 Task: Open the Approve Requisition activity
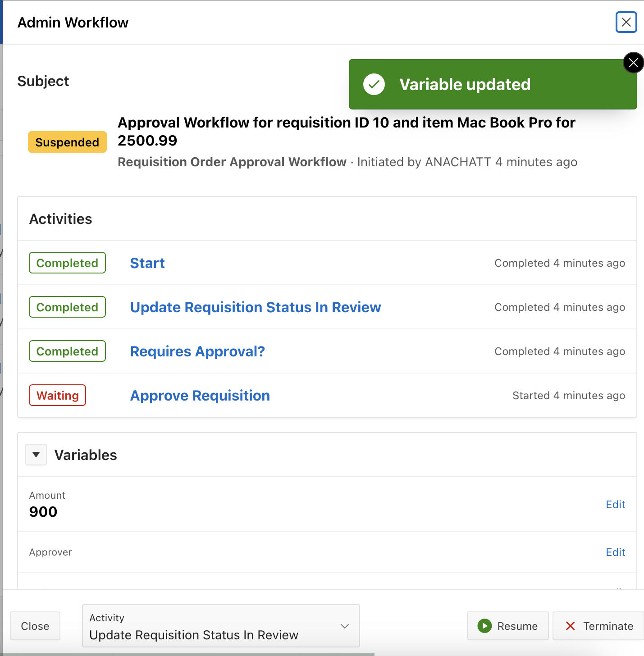click(200, 396)
